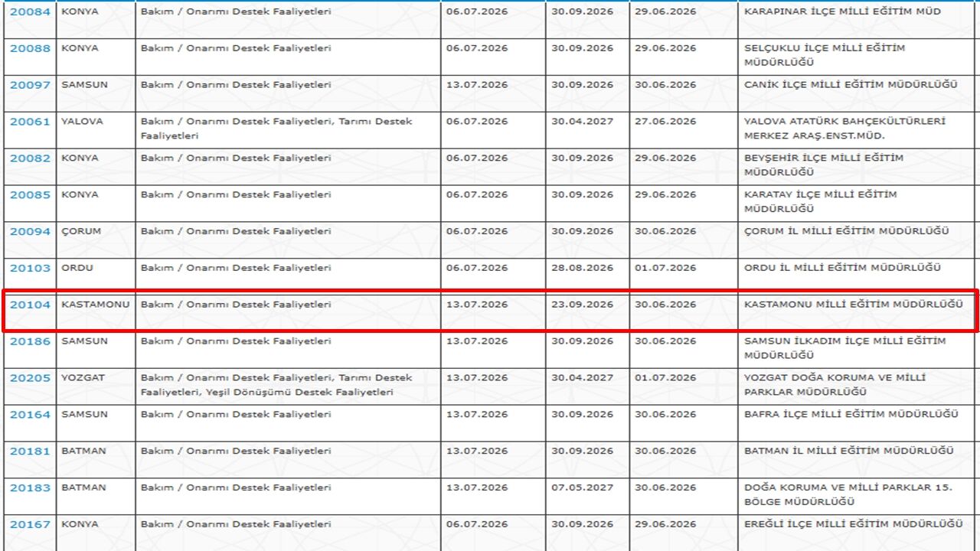The height and width of the screenshot is (551, 980).
Task: Open record link 20061
Action: tap(30, 122)
